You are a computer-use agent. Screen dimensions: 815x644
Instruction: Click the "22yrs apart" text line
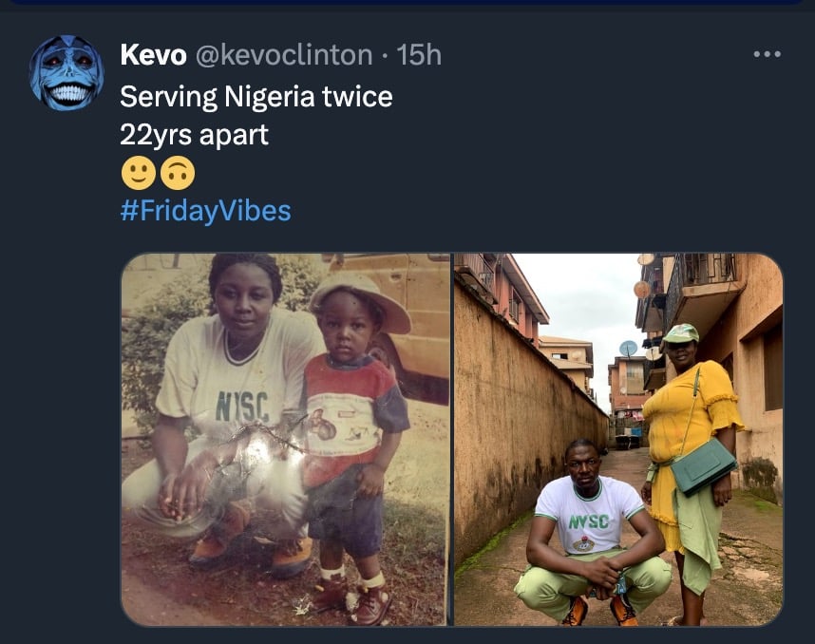(195, 134)
